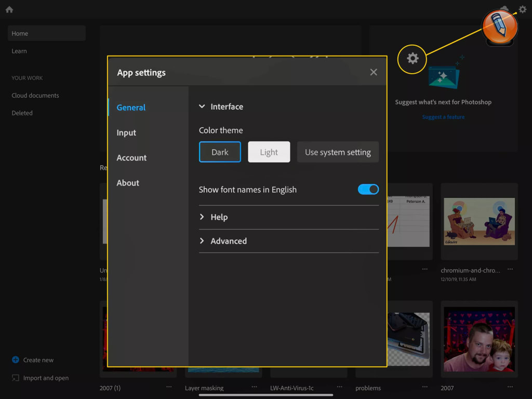Click the '12/10/19, 11:35 AM' date text

(458, 279)
